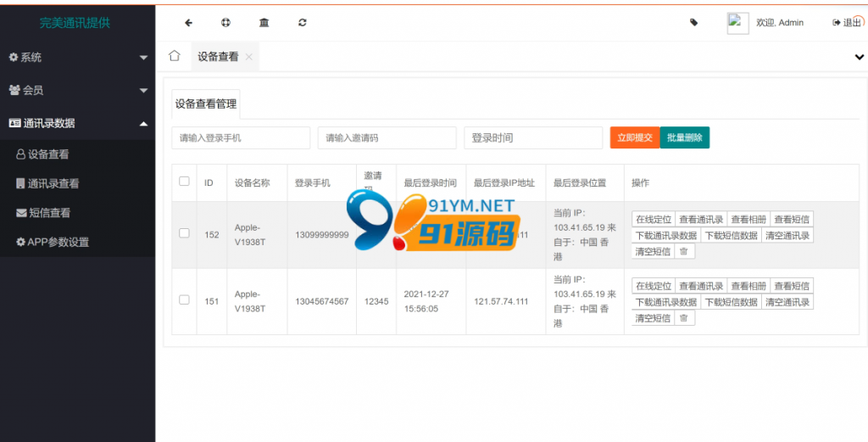868x442 pixels.
Task: Open 通讯录查看 in sidebar
Action: (77, 183)
